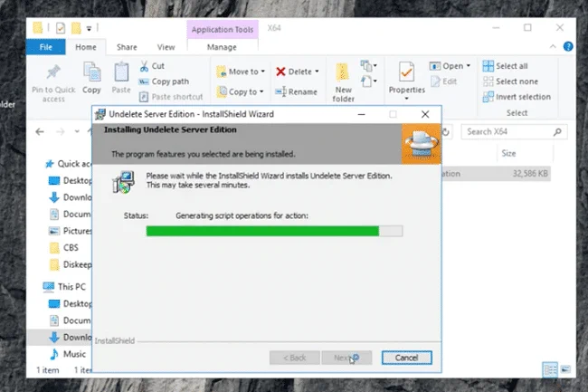Click the Explorer back arrow

[40, 131]
